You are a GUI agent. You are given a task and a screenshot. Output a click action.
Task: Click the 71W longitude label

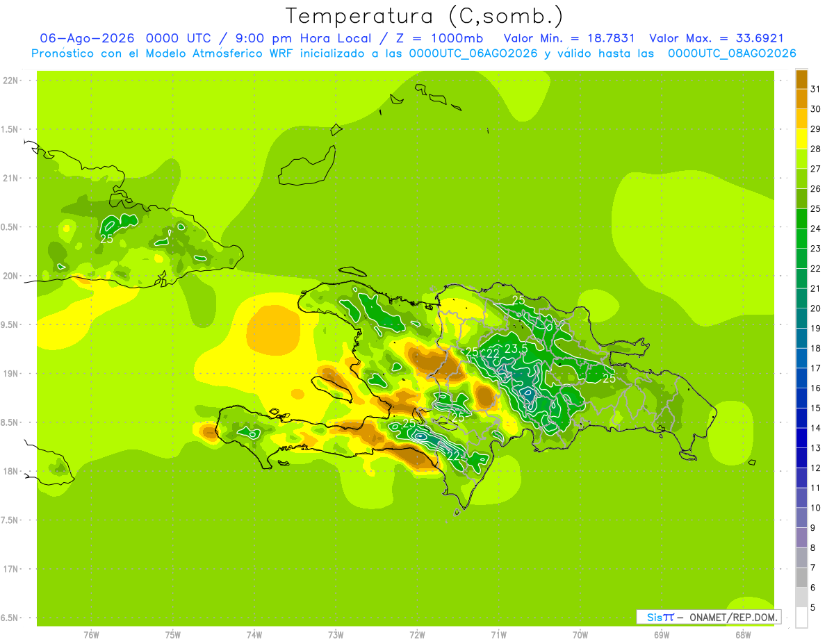498,635
